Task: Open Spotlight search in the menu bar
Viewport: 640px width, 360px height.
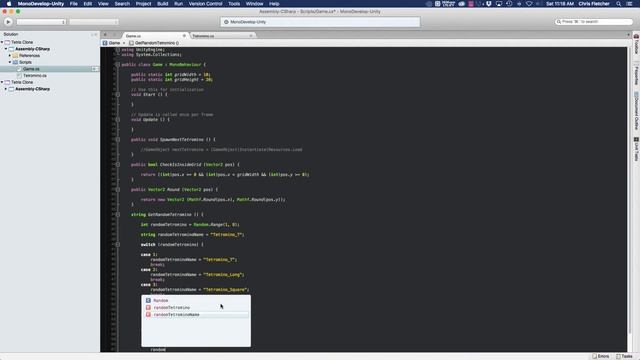Action: 619,4
